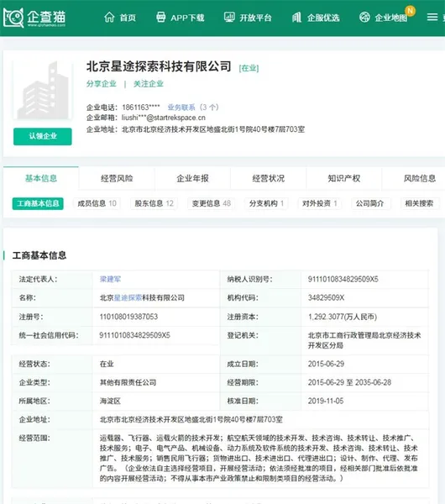Click the printer icon beside APP下载
Screen dimensions: 445x504
(x=160, y=17)
